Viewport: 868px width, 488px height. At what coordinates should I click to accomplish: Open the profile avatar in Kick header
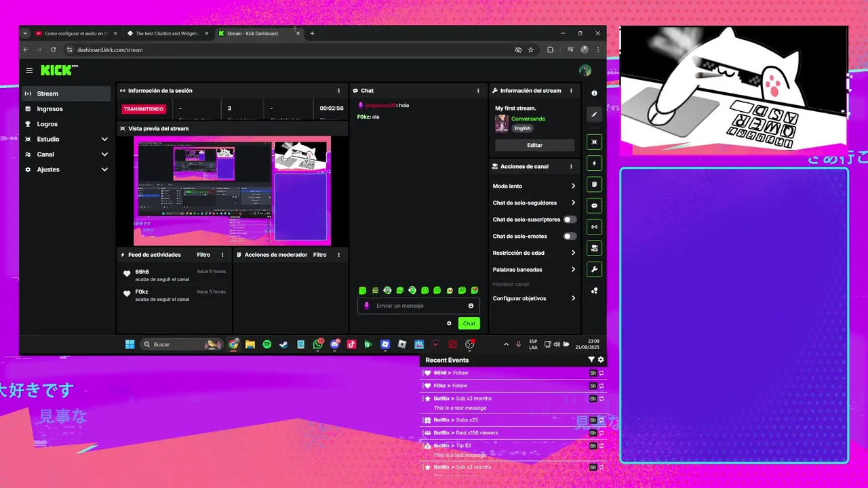(585, 70)
